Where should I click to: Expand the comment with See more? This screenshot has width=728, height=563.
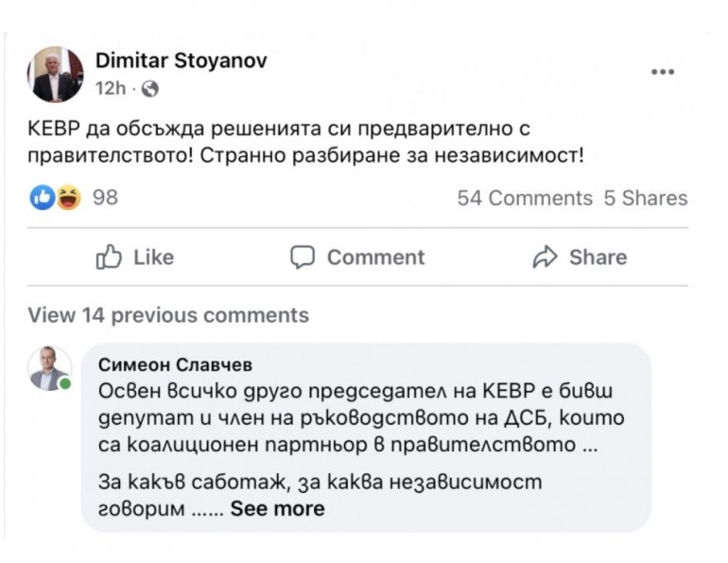tap(278, 509)
